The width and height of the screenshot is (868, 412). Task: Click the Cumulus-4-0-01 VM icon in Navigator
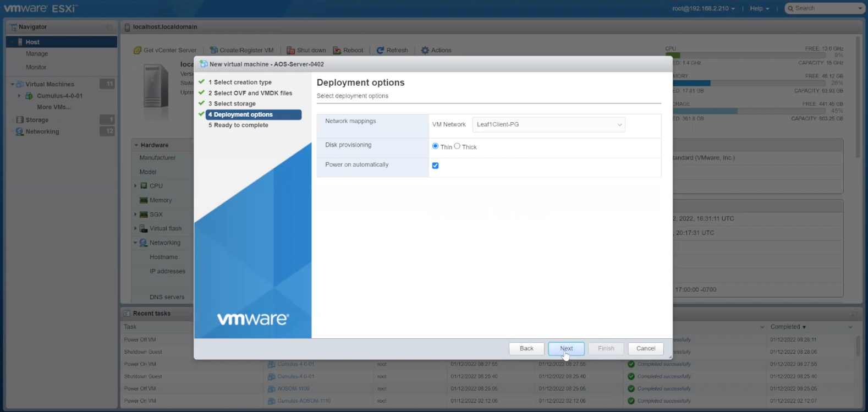tap(29, 96)
